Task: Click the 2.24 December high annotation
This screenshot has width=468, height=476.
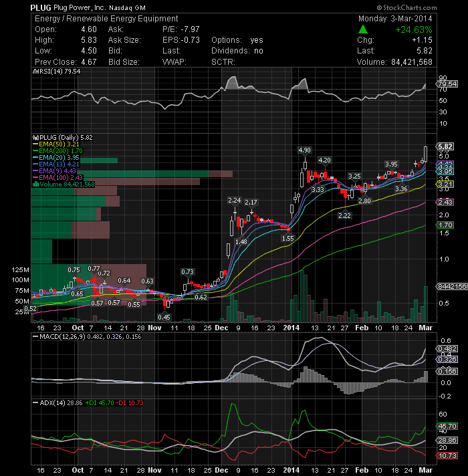Action: click(x=234, y=201)
